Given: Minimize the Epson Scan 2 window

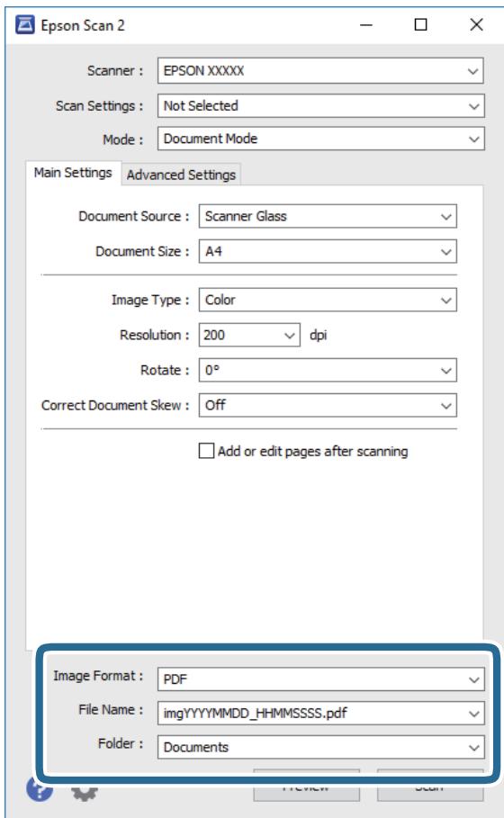Looking at the screenshot, I should (366, 24).
